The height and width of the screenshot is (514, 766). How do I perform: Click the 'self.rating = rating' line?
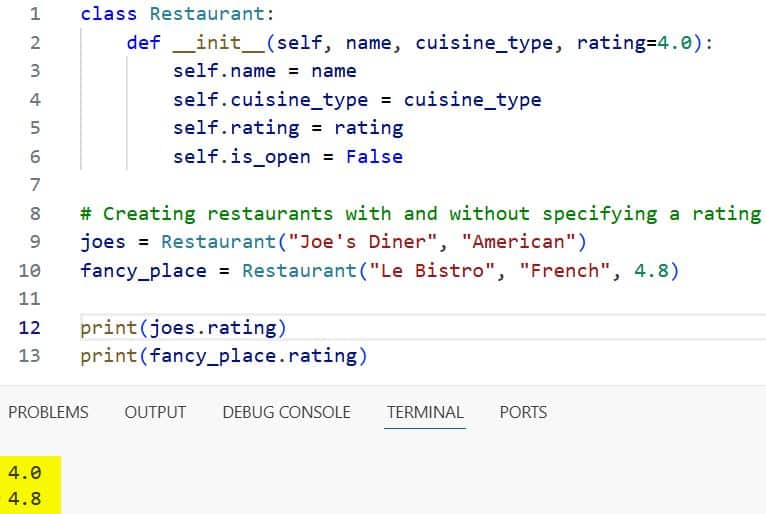pyautogui.click(x=288, y=128)
